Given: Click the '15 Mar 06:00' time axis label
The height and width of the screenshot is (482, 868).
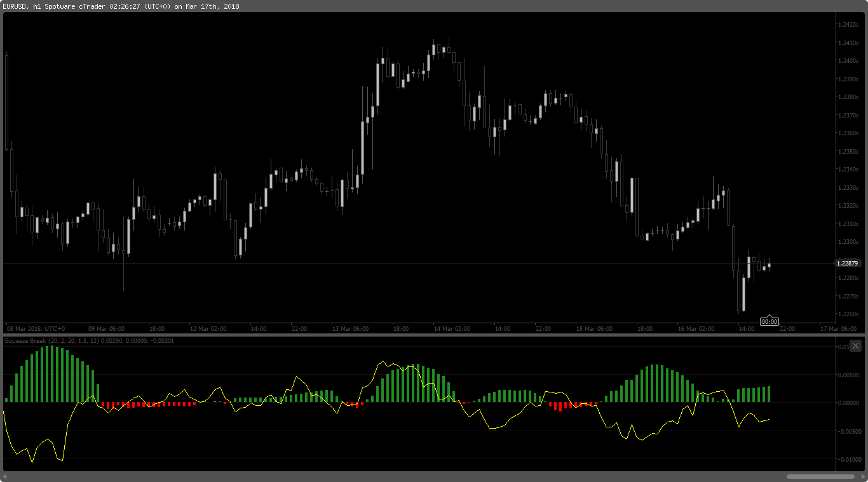Looking at the screenshot, I should tap(594, 329).
